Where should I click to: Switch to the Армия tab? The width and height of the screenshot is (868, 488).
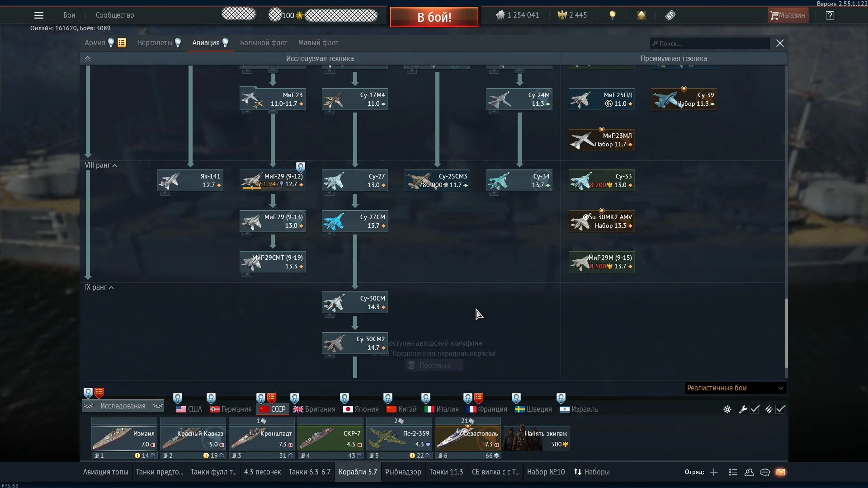click(x=95, y=43)
